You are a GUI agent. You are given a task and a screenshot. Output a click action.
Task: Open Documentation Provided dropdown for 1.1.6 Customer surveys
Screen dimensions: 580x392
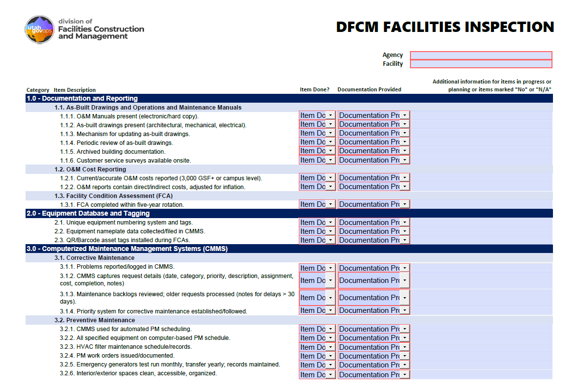pyautogui.click(x=374, y=160)
